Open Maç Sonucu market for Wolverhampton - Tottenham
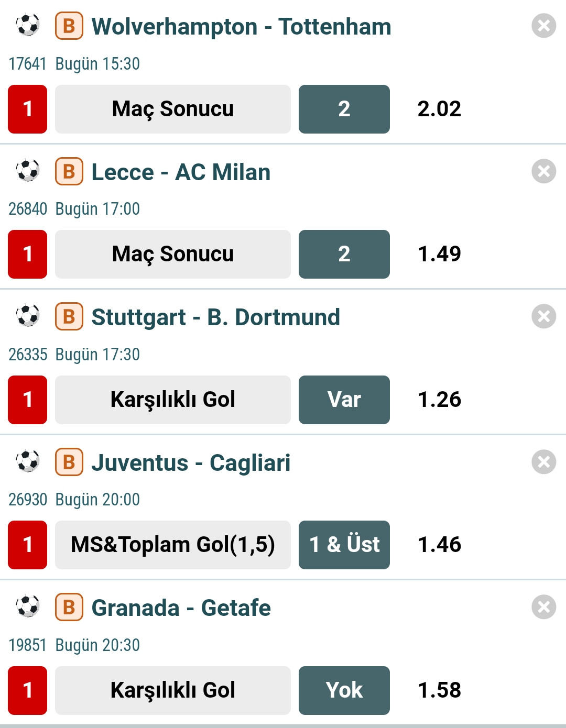This screenshot has height=728, width=566. 172,109
